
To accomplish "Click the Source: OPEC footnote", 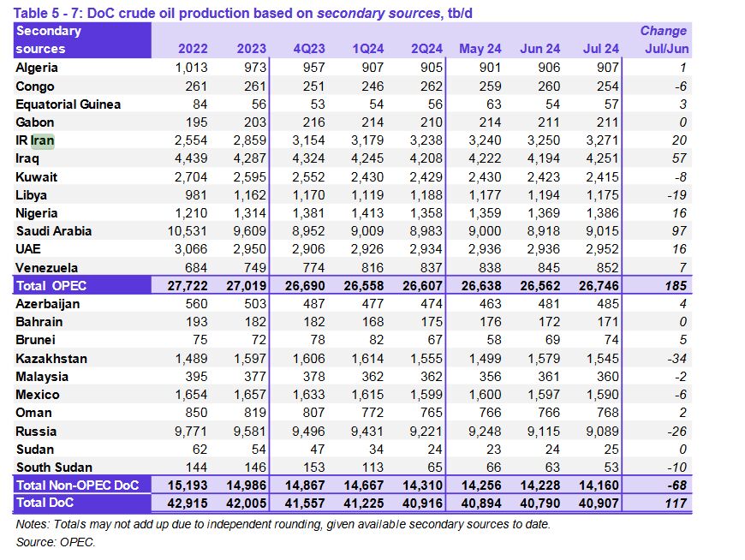I will tap(56, 543).
